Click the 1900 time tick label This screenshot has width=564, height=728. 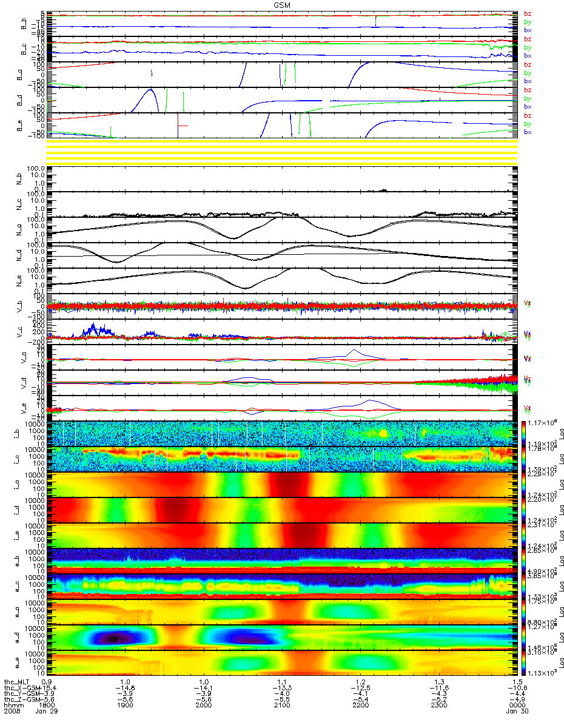(x=125, y=705)
